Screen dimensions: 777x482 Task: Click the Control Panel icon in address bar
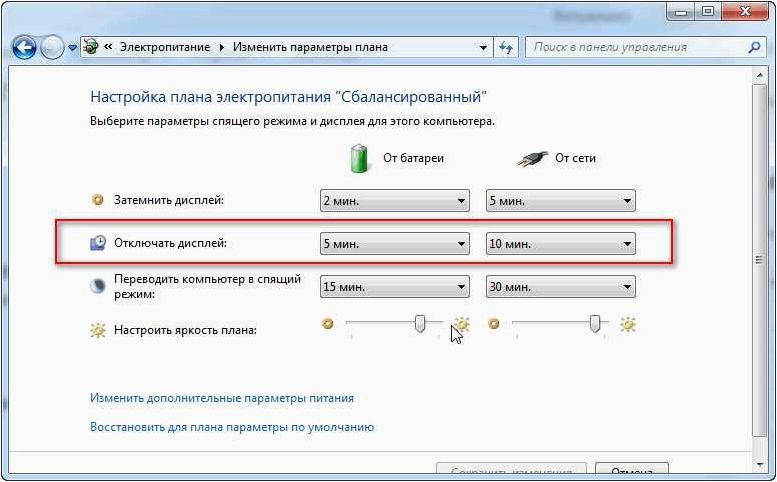[x=91, y=47]
